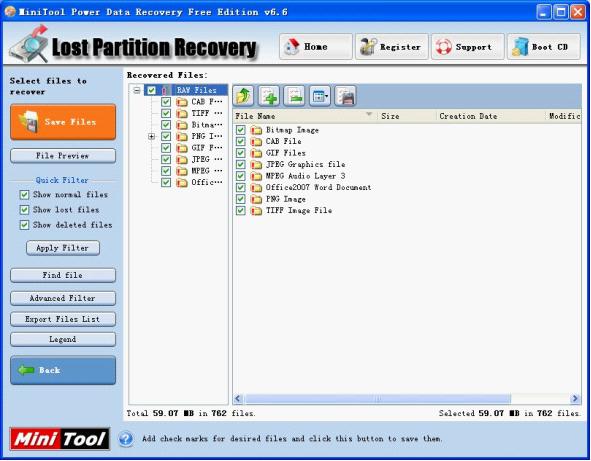Click the Bitmap Image folder icon in file list
Viewport: 591px width, 461px height.
pos(256,130)
